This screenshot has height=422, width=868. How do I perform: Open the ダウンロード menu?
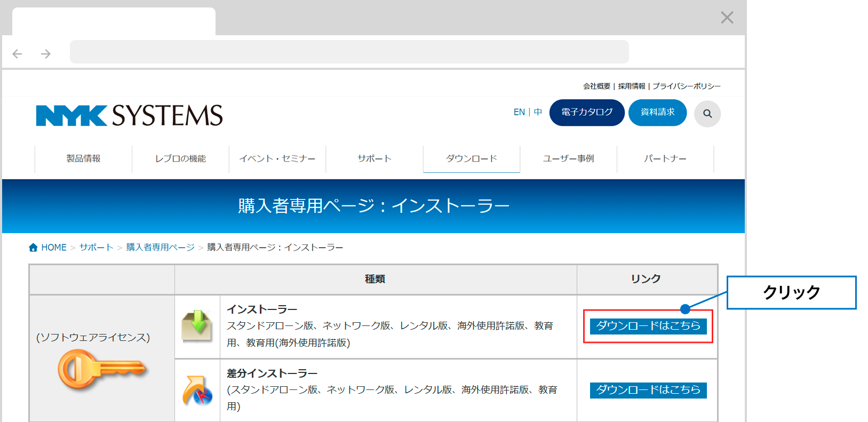point(472,159)
